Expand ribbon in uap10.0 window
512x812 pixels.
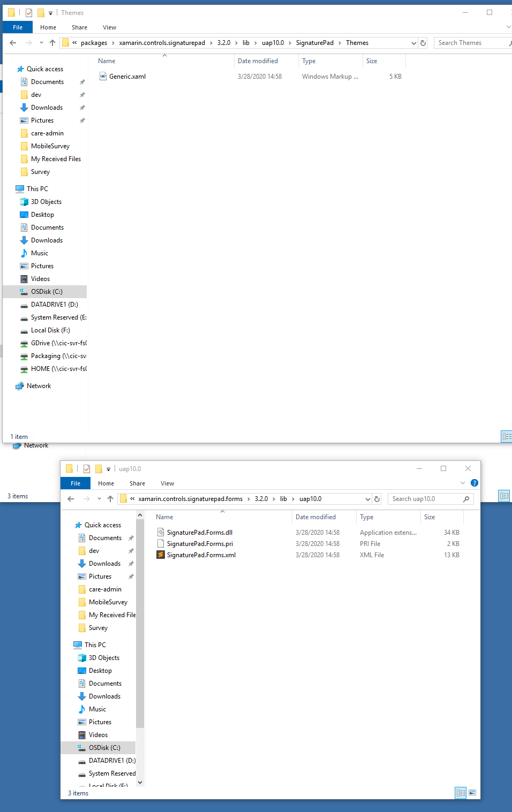click(463, 483)
